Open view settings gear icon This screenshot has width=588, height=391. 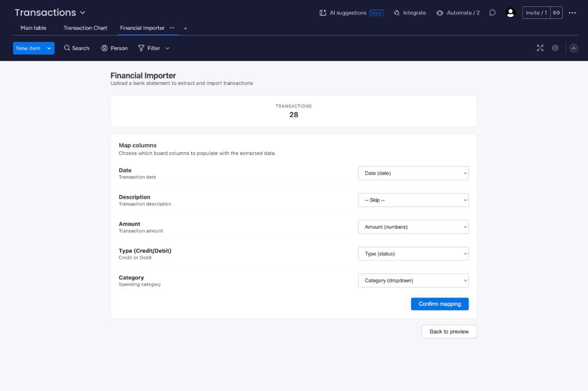[x=555, y=48]
